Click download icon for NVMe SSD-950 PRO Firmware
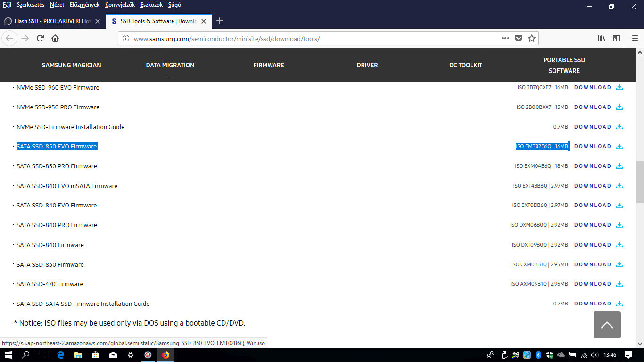The image size is (644, 362). (619, 107)
